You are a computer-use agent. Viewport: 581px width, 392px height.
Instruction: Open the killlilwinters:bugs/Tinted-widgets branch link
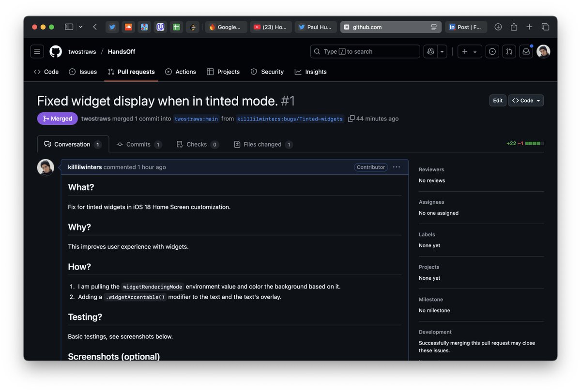click(290, 119)
